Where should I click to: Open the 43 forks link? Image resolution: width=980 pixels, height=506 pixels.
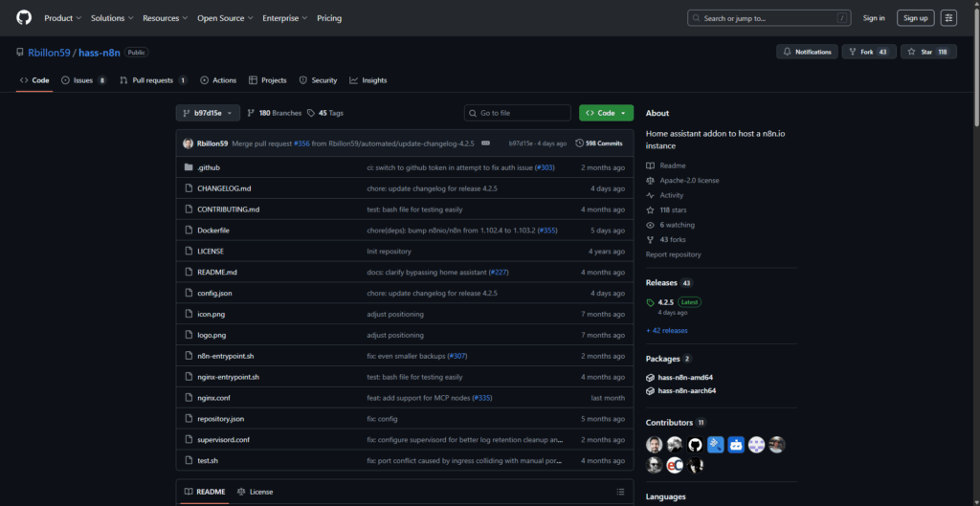coord(673,239)
